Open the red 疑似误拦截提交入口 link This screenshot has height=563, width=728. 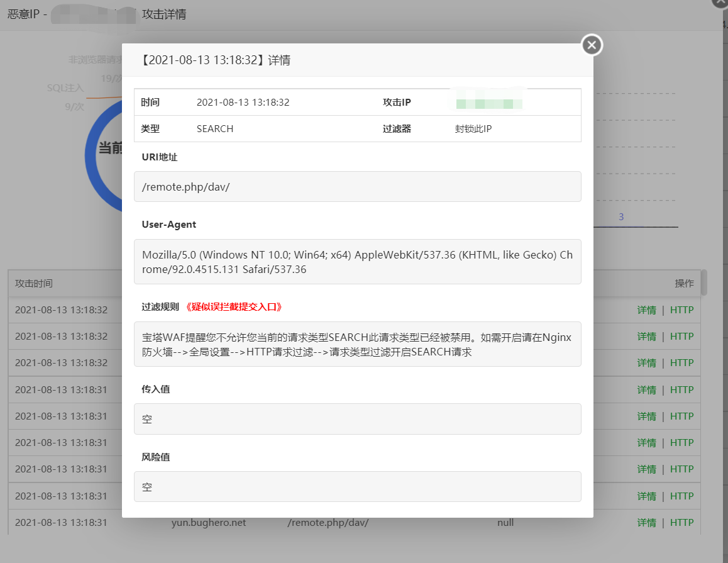(x=234, y=307)
